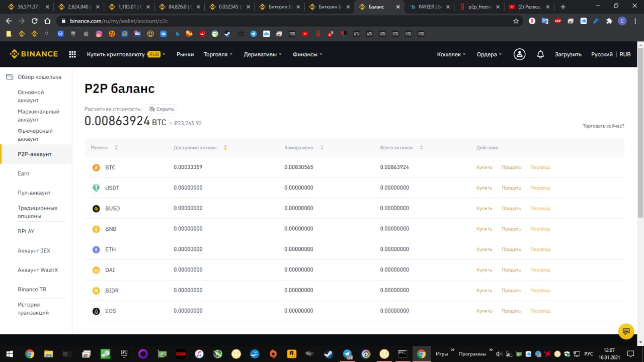
Task: Open Пул-аккаунт in sidebar
Action: point(34,193)
